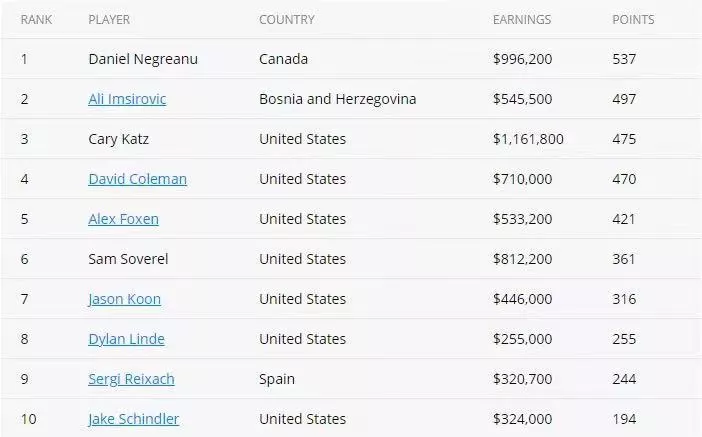The image size is (702, 437).
Task: Click the POINTS column header
Action: [633, 20]
